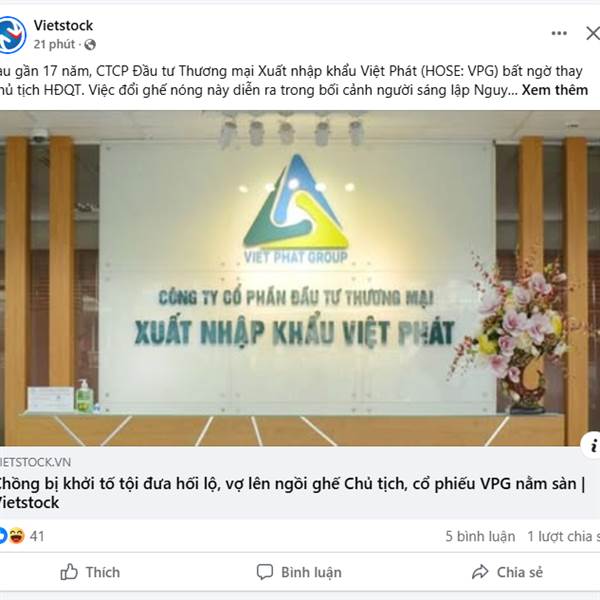The height and width of the screenshot is (600, 600).
Task: Click the Việt Phát Group logo in photo
Action: (x=296, y=209)
